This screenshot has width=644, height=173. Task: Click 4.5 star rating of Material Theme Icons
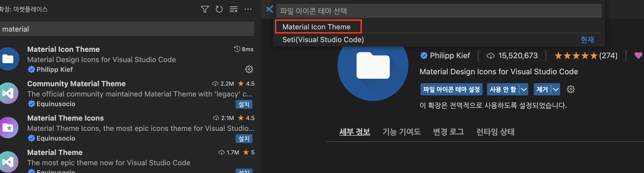click(246, 118)
